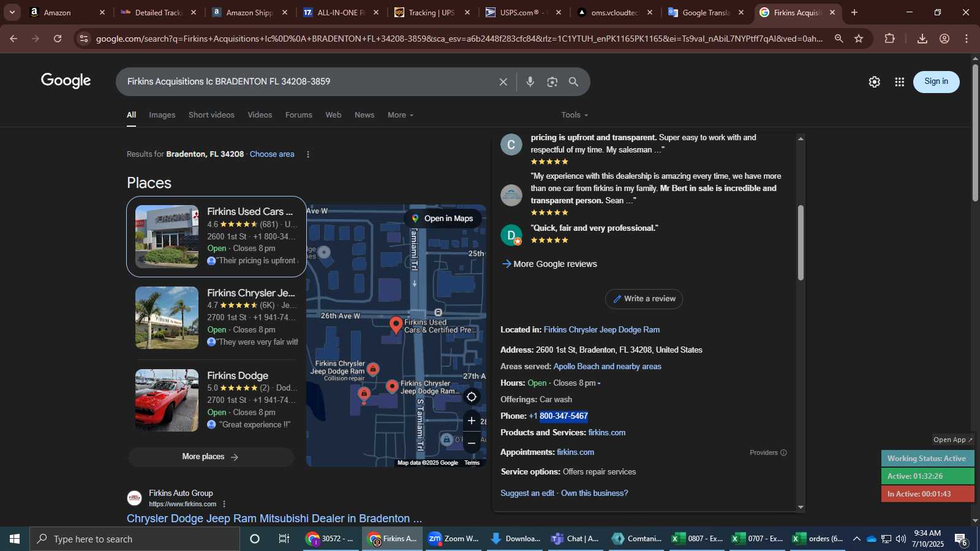Image resolution: width=980 pixels, height=551 pixels.
Task: Open options for firkins.com result
Action: [x=224, y=504]
